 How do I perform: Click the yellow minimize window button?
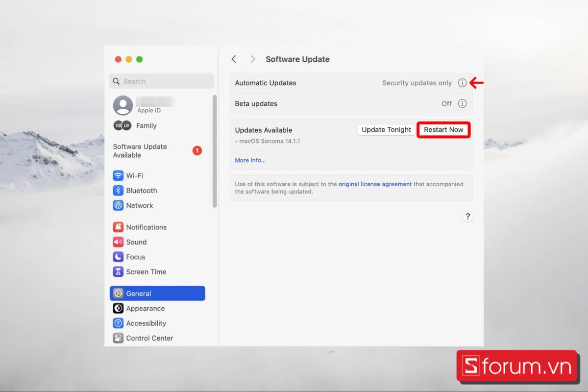(x=129, y=59)
